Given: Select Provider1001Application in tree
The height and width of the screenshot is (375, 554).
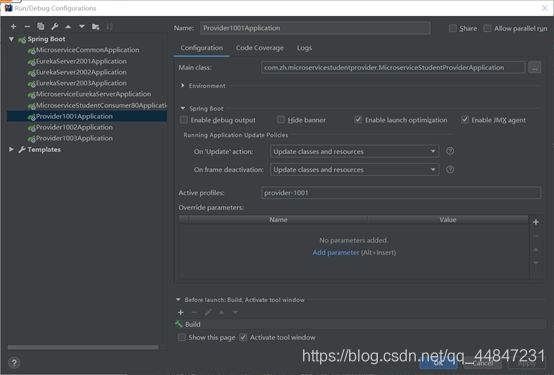Looking at the screenshot, I should (87, 116).
